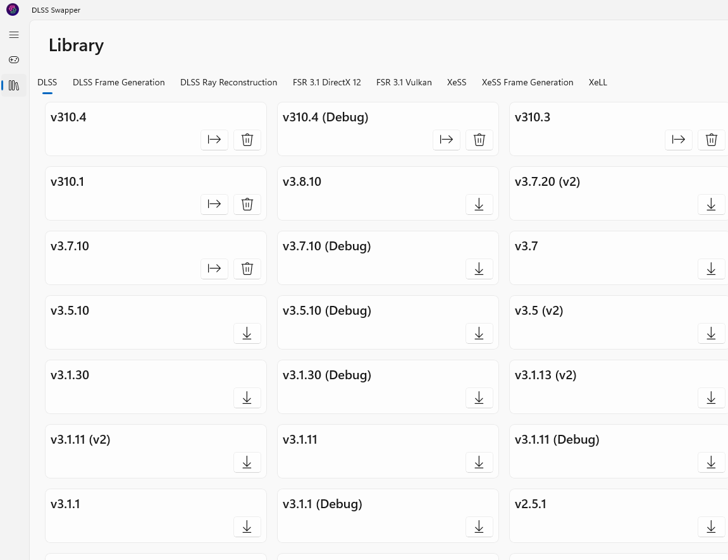
Task: Switch to DLSS Frame Generation tab
Action: (119, 82)
